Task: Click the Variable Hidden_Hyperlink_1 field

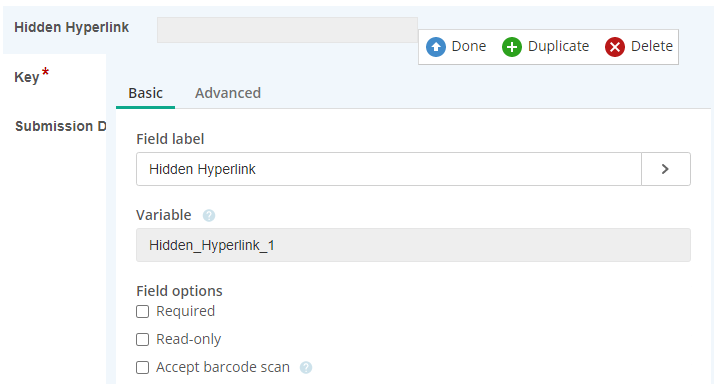Action: point(413,245)
